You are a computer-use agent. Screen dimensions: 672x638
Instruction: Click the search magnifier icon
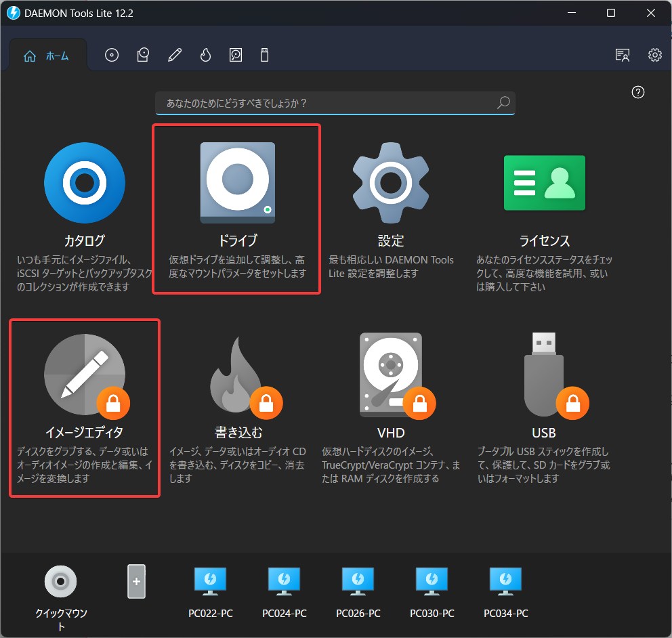click(x=503, y=103)
